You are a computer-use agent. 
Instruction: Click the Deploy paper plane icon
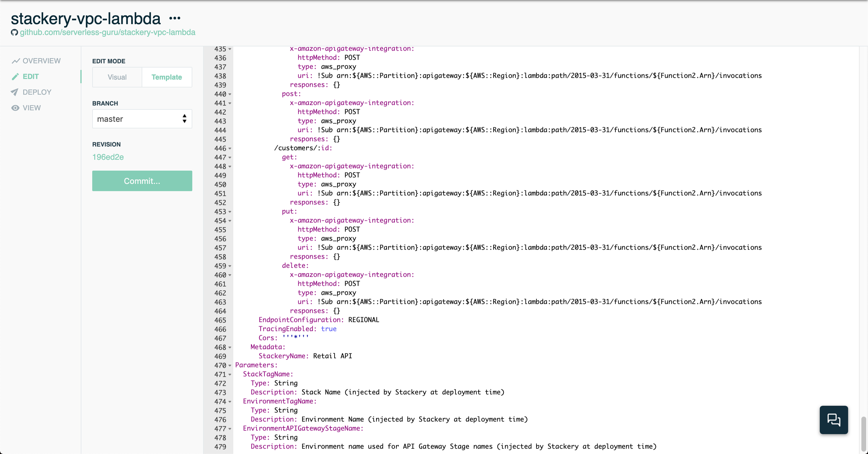pos(15,92)
